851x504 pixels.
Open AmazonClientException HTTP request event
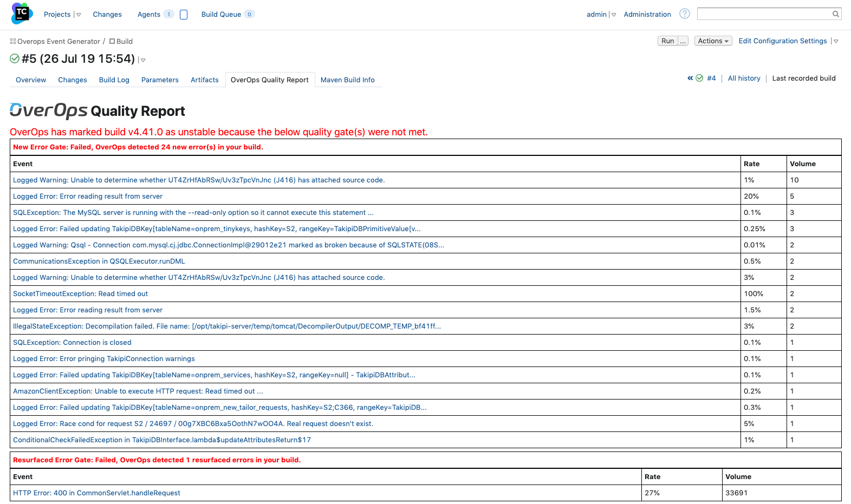(138, 391)
